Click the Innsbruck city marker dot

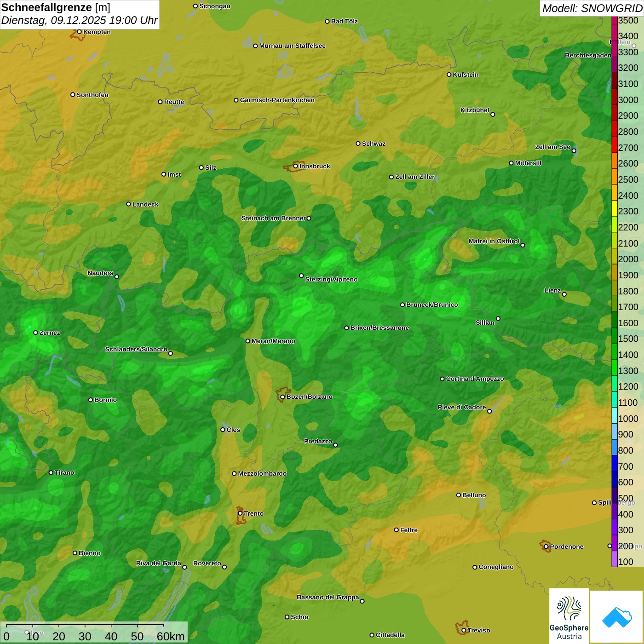[x=296, y=166]
